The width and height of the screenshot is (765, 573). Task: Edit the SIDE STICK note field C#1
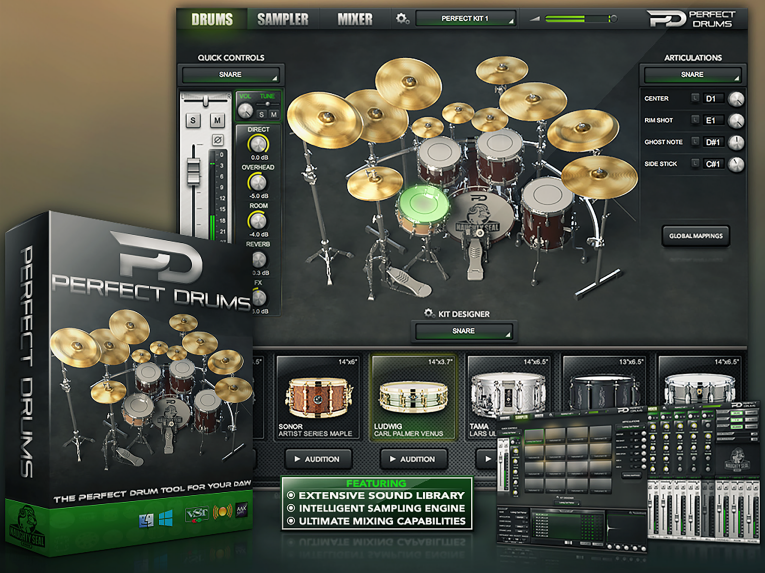(713, 164)
